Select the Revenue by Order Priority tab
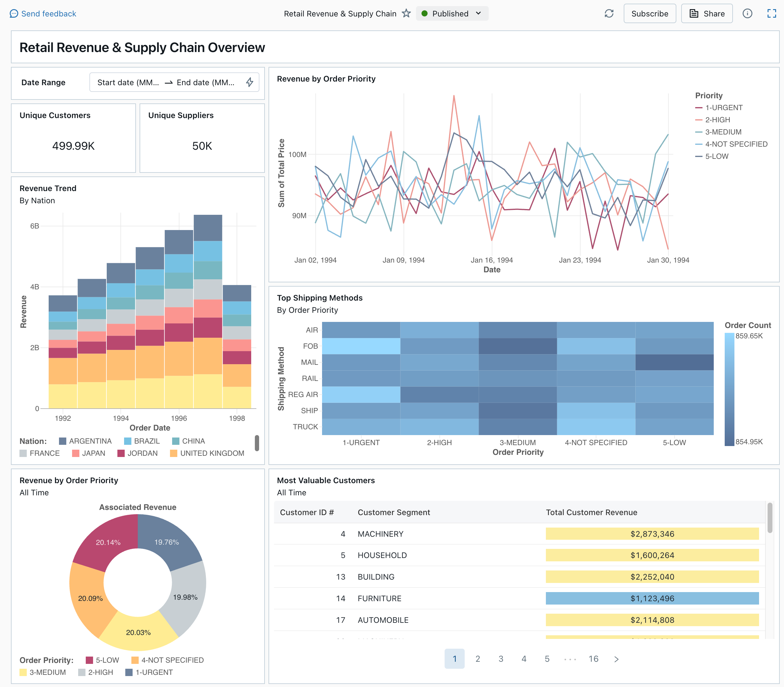Screen dimensions: 784x687 [326, 78]
